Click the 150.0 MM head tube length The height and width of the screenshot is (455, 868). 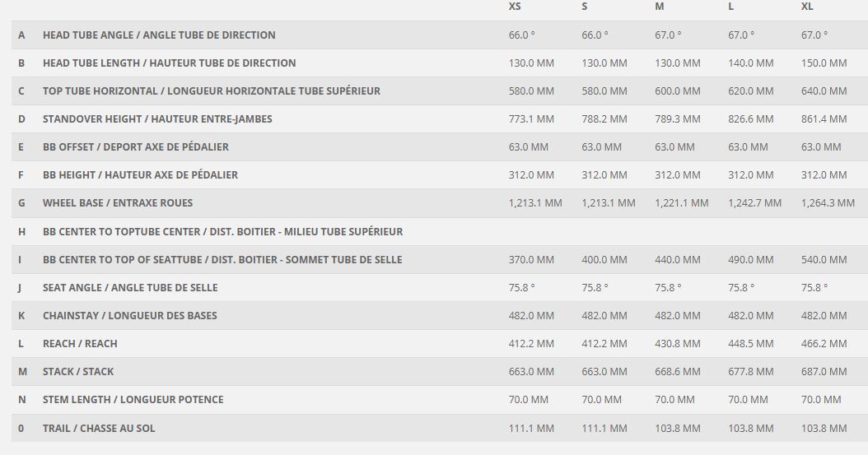point(824,63)
